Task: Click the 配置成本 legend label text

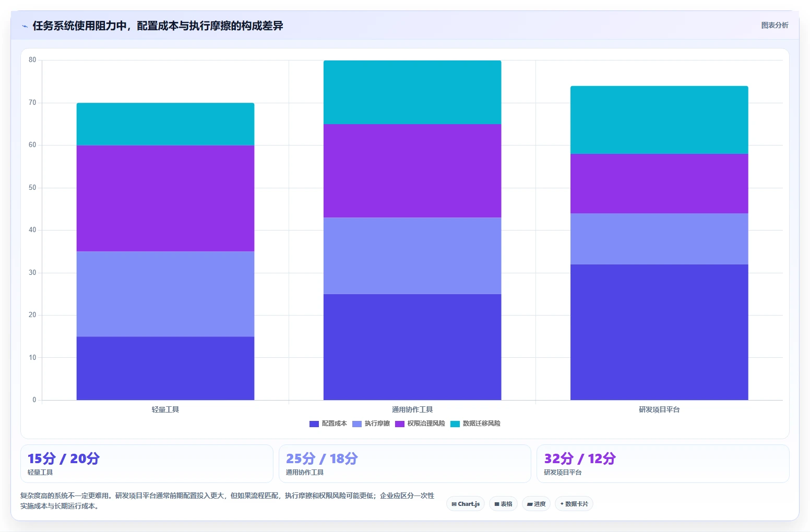Action: pyautogui.click(x=335, y=424)
